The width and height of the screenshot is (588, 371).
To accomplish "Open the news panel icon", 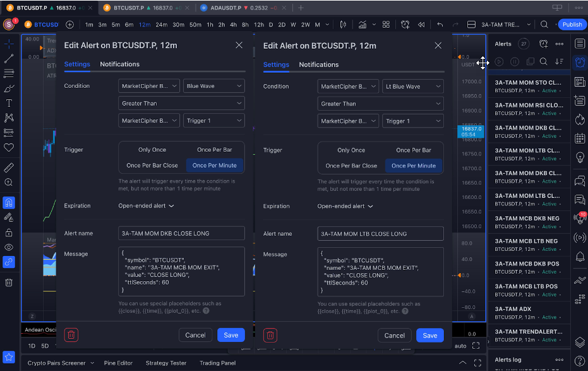I will [580, 82].
